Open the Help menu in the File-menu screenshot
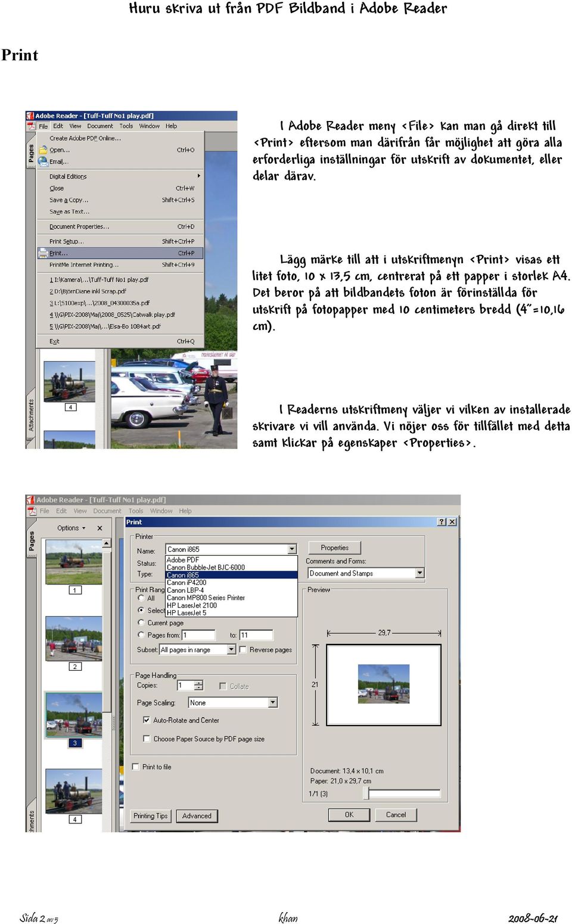This screenshot has width=572, height=924. 171,126
